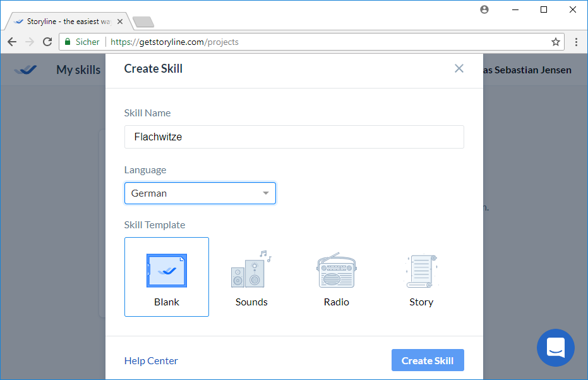The image size is (588, 380).
Task: Pick the Radio template icon
Action: coord(336,271)
